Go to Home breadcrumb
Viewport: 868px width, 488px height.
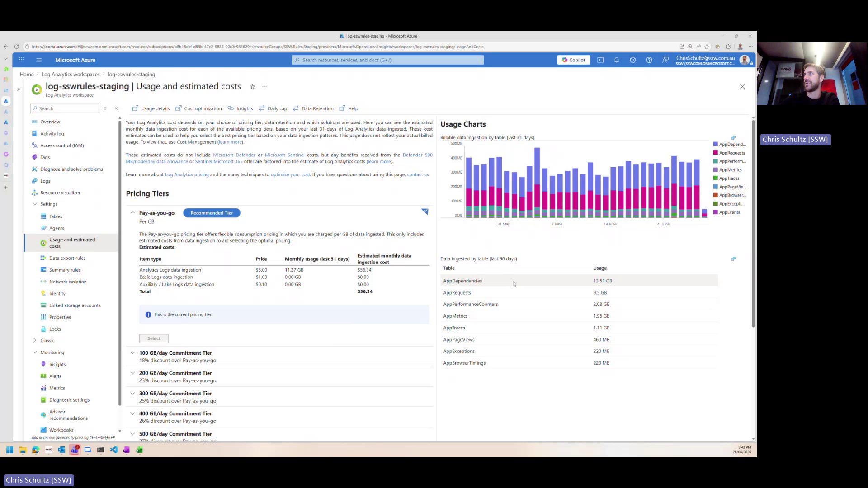[x=27, y=74]
